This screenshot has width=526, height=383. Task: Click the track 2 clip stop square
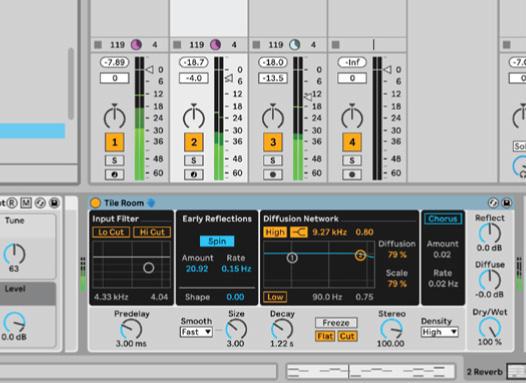coord(177,45)
